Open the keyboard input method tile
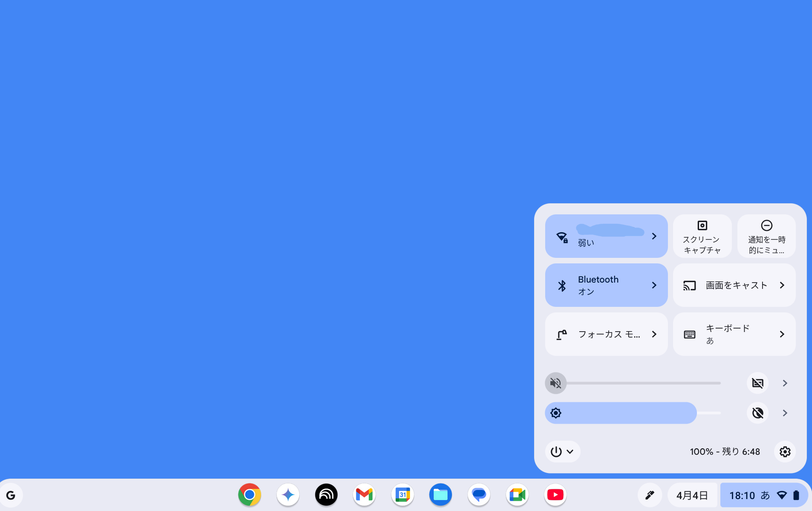This screenshot has height=511, width=812. (734, 334)
